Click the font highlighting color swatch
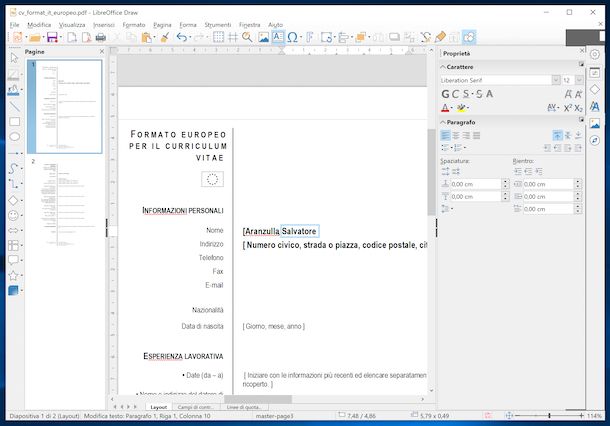This screenshot has height=426, width=610. (461, 108)
